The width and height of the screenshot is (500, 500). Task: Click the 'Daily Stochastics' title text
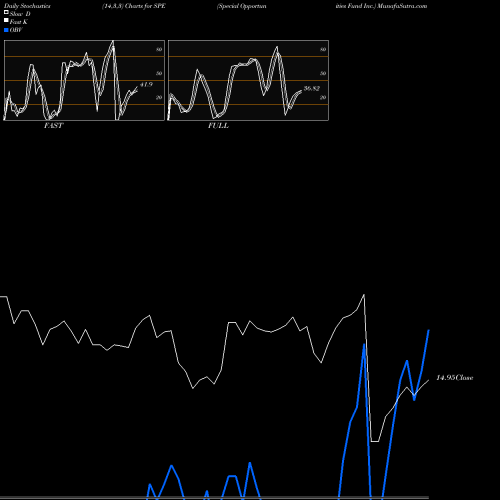click(27, 6)
